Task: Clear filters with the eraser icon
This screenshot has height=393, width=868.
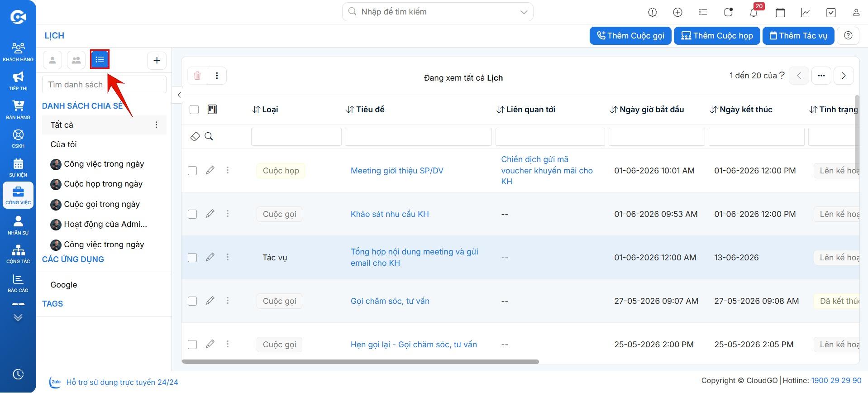Action: (x=195, y=136)
